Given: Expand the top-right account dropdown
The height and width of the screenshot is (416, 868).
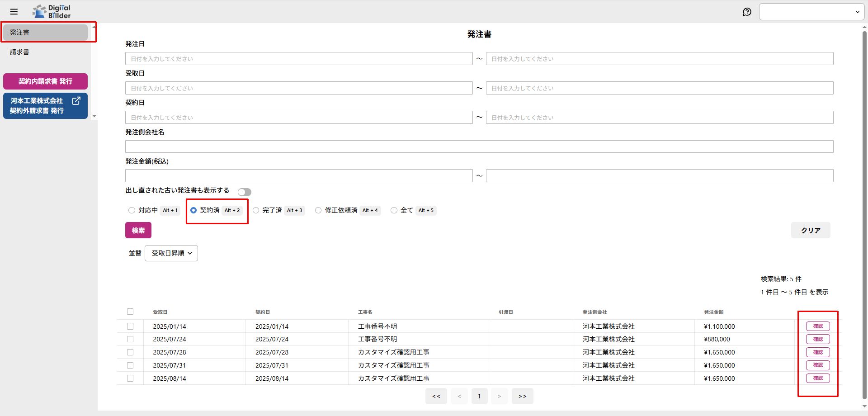Looking at the screenshot, I should [811, 12].
